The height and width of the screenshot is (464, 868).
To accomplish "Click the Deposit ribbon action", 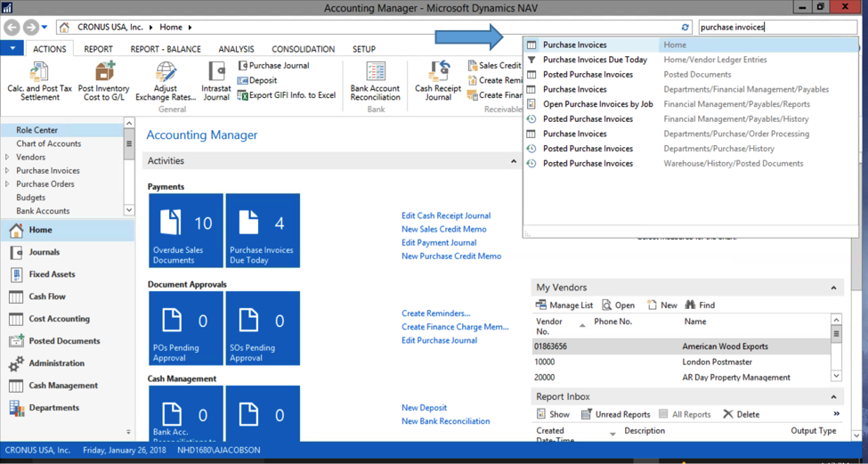I will point(257,80).
